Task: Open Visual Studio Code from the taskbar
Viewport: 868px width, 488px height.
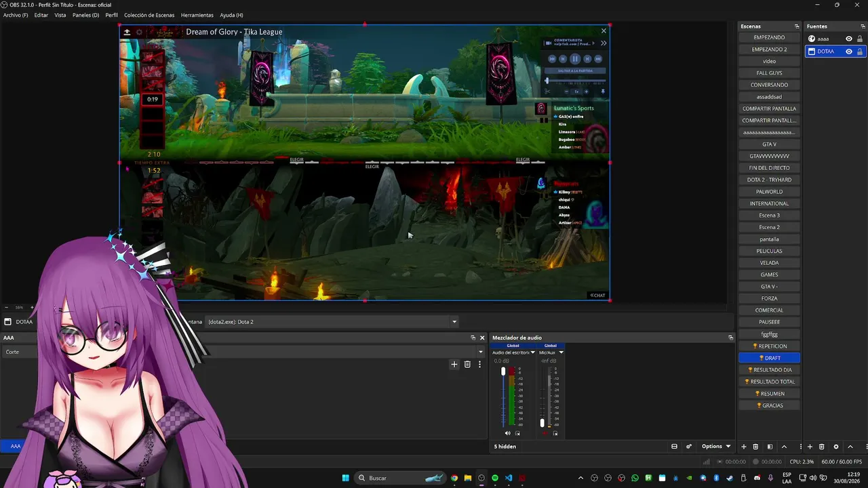Action: pos(509,478)
